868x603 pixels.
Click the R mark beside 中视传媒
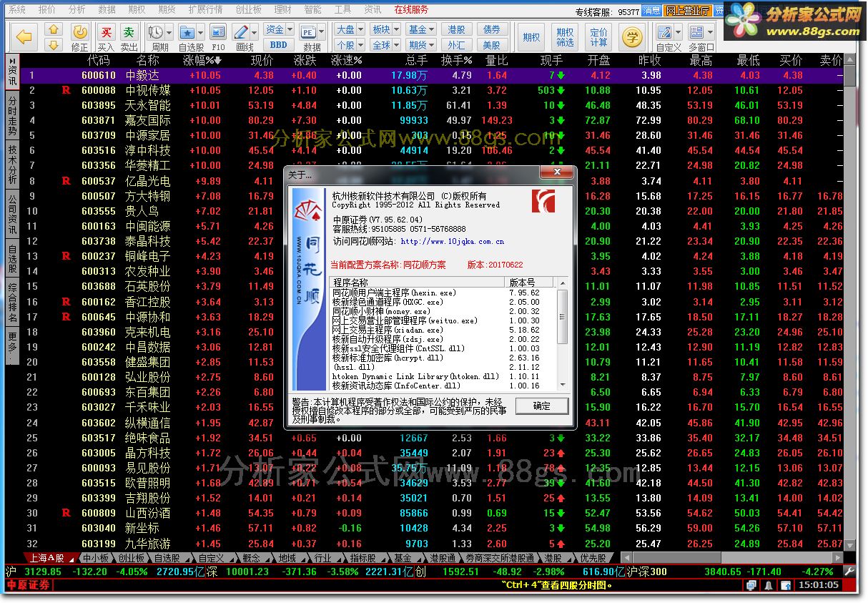(66, 90)
